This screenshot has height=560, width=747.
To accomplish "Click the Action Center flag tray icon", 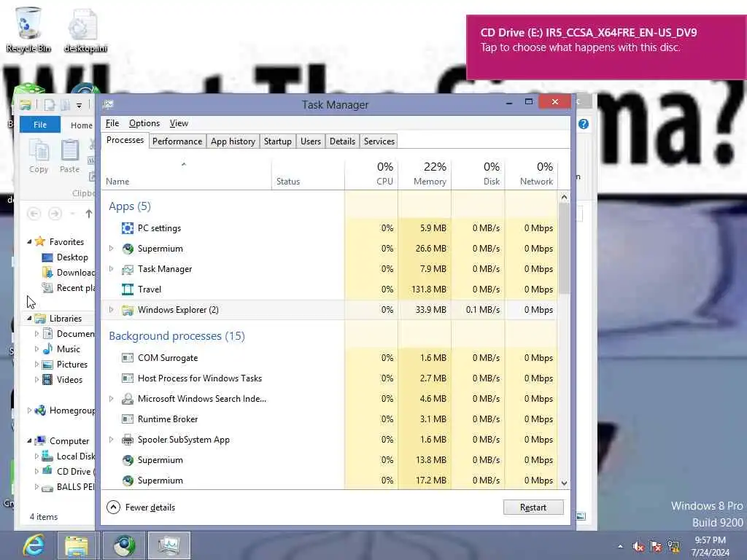I will pyautogui.click(x=656, y=546).
